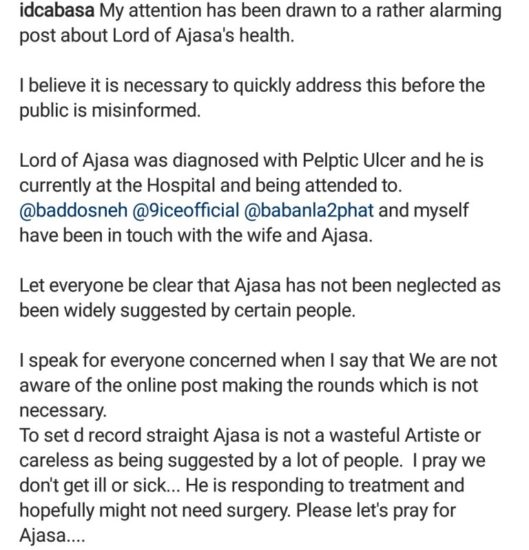
Task: Click the line starting "Let everyone be clear"
Action: point(260,286)
